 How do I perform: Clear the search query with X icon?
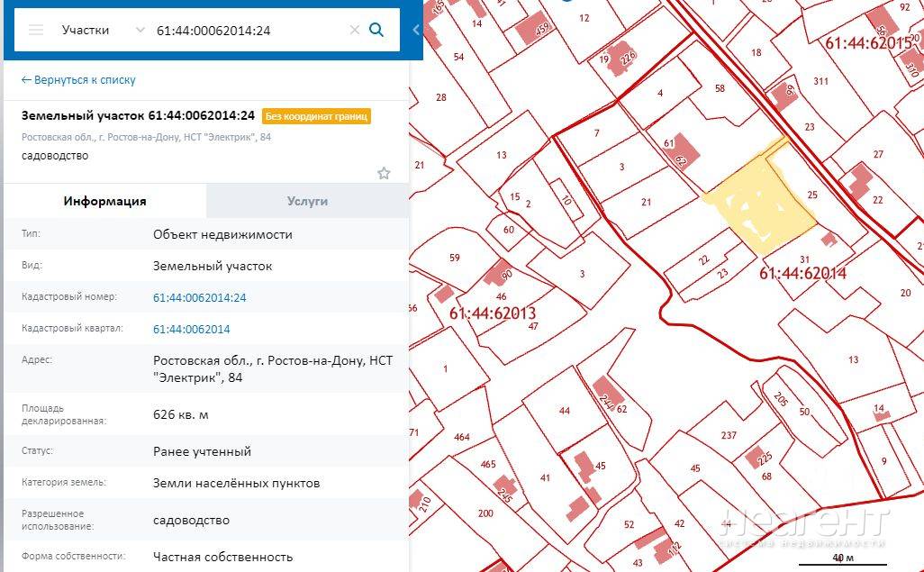(x=354, y=30)
